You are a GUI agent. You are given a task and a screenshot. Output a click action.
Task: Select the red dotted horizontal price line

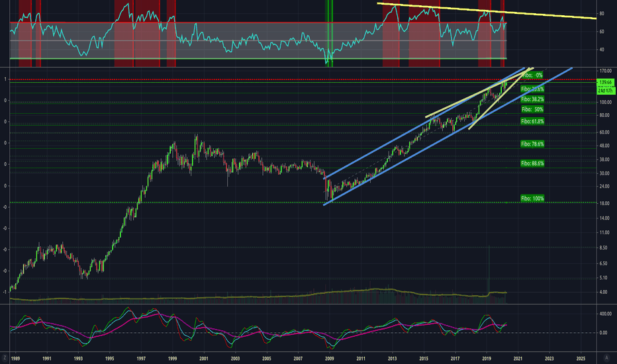[303, 80]
